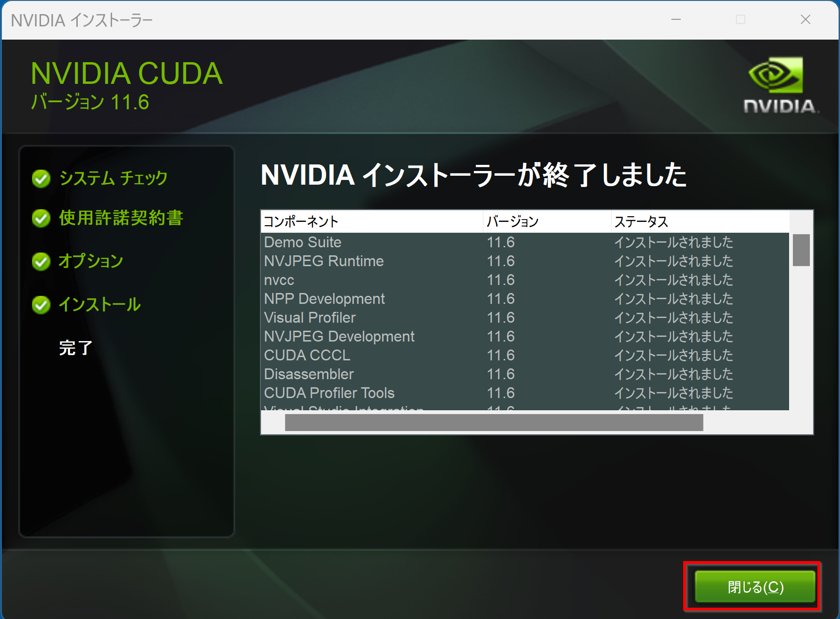Click the version 11.6 cell for nvcc
Image resolution: width=840 pixels, height=619 pixels.
tap(501, 280)
